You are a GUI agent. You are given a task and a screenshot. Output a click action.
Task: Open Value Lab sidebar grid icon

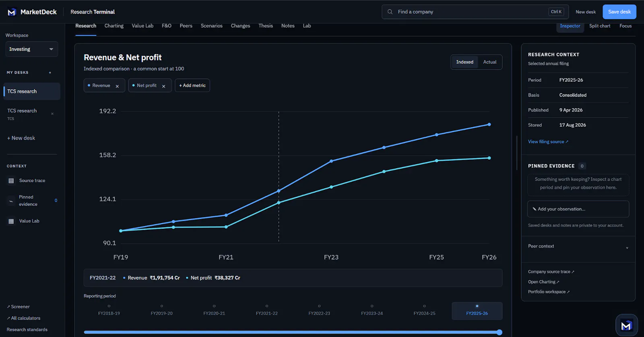pyautogui.click(x=11, y=221)
